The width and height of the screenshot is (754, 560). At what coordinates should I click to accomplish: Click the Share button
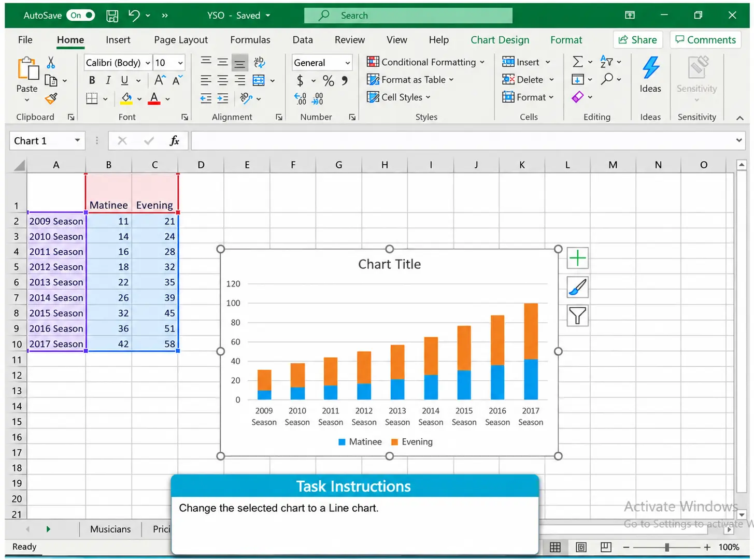pyautogui.click(x=638, y=40)
